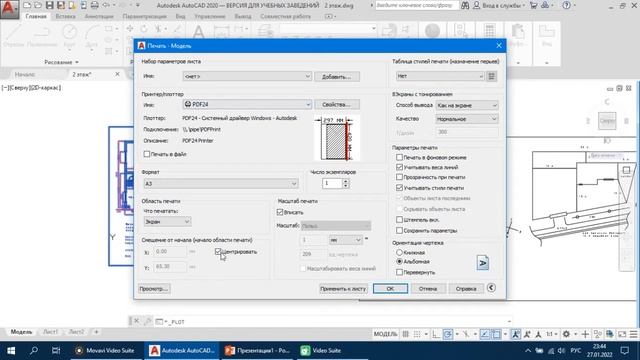The image size is (640, 360).
Task: Uncheck the Вписать fit-to-paper checkbox
Action: click(280, 212)
